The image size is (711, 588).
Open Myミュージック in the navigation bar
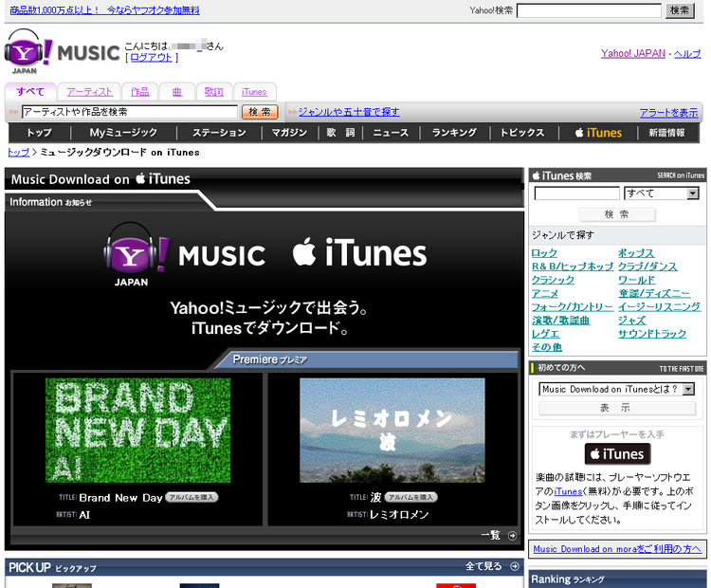pyautogui.click(x=123, y=133)
